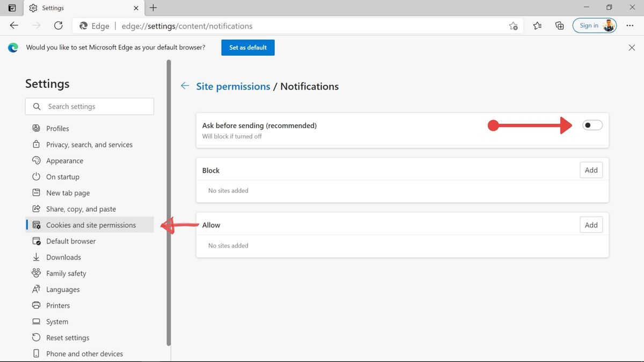
Task: Navigate back via the Site permissions link
Action: [x=233, y=86]
